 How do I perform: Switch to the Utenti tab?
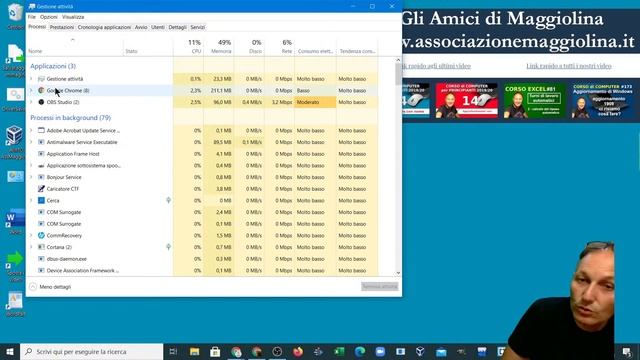coord(158,27)
